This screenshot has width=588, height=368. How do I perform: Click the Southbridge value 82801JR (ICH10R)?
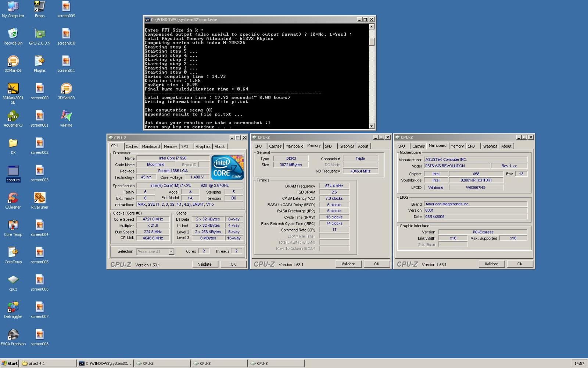pyautogui.click(x=476, y=180)
